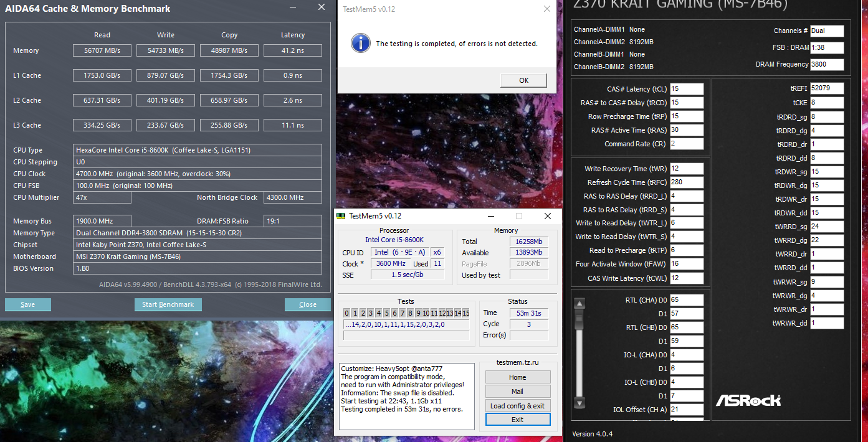
Task: Click Memory Copy value 48987 MB/s
Action: 229,50
